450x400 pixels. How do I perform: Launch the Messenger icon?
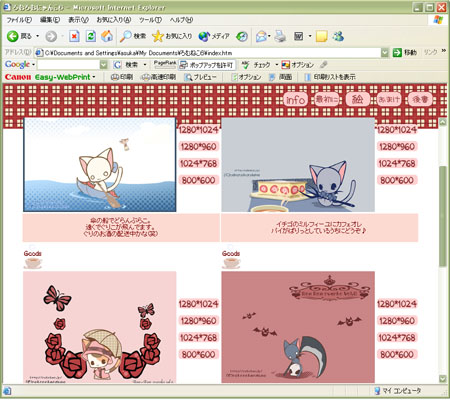click(338, 36)
